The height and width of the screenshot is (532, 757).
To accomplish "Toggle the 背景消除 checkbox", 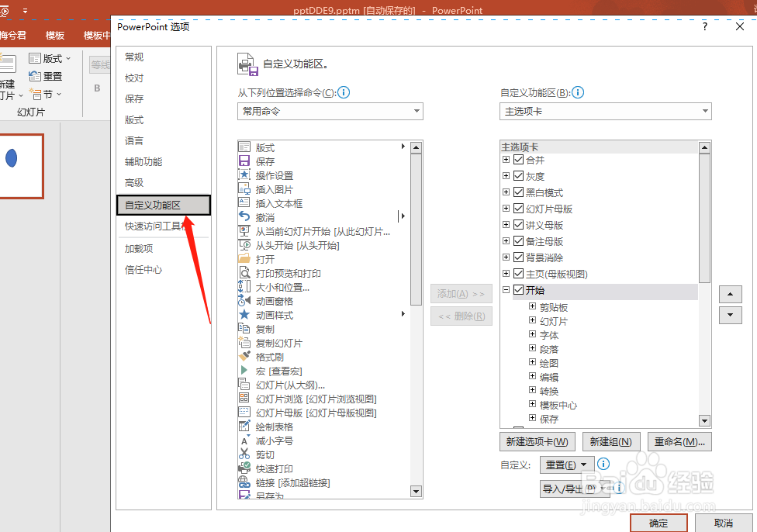I will (519, 257).
